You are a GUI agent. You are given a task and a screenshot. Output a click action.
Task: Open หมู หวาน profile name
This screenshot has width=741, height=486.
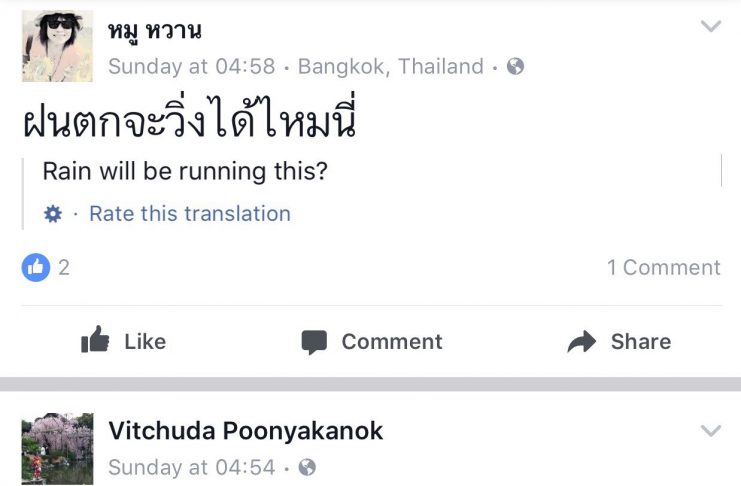pos(154,31)
